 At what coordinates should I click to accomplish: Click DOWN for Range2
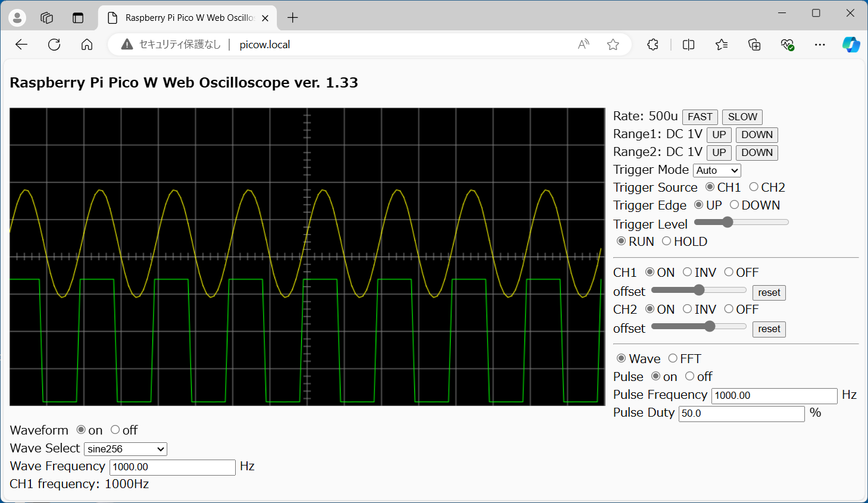click(x=757, y=153)
